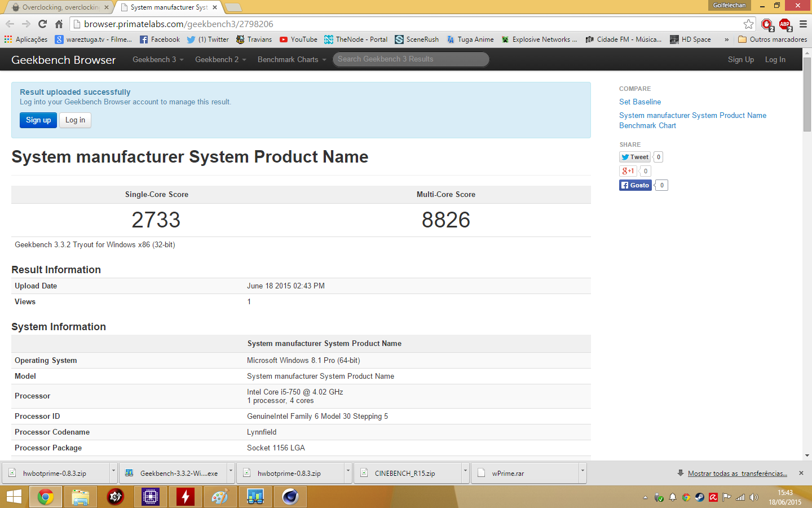Open the AdBlock Plus extension icon
The image size is (812, 508).
tap(785, 24)
